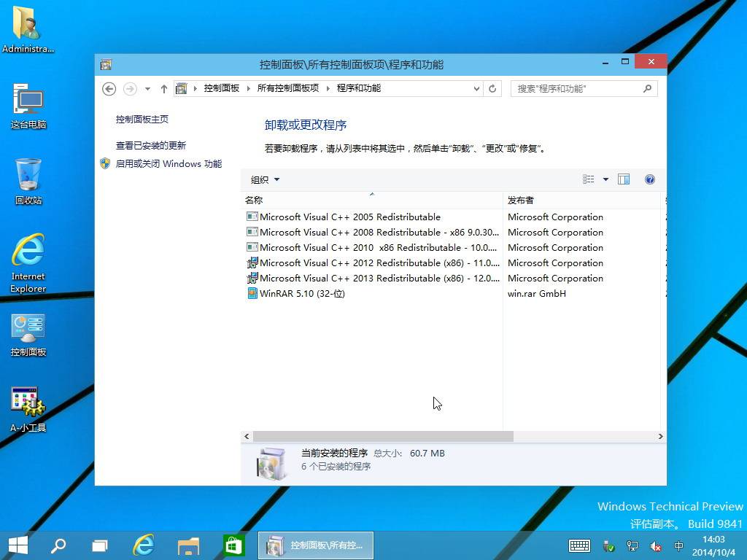Expand the more view options arrow
Screen dimensions: 747x560
(605, 179)
